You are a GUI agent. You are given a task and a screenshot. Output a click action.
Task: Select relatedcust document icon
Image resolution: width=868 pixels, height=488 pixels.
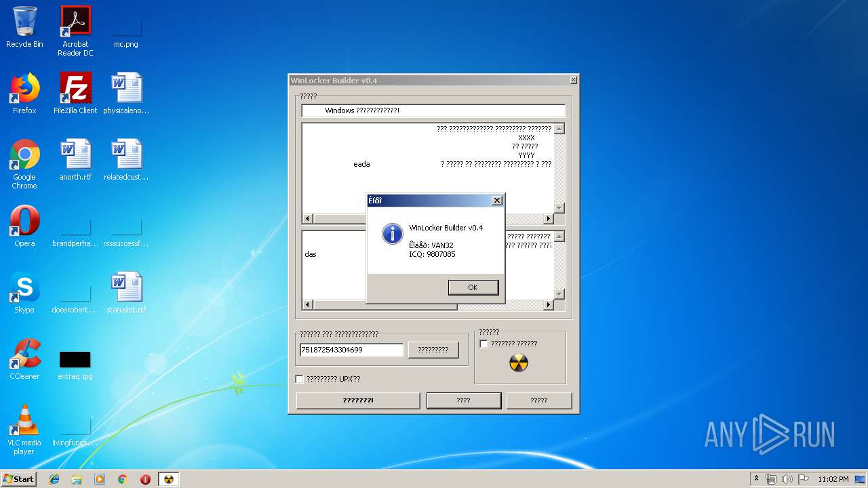(126, 160)
